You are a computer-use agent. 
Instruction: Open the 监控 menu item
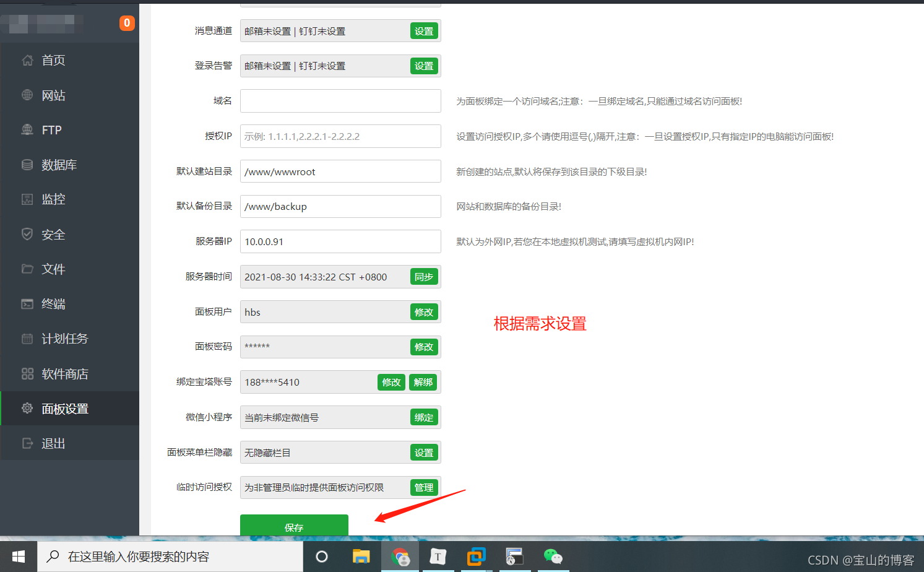pyautogui.click(x=53, y=199)
